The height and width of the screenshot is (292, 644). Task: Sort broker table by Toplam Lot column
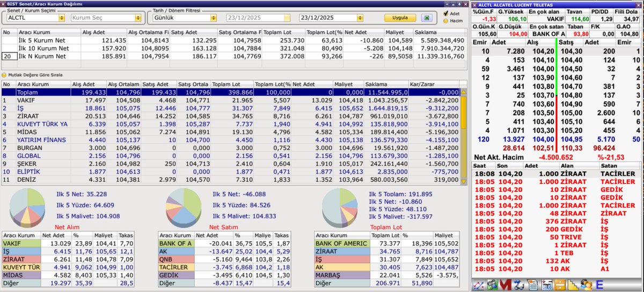point(231,84)
